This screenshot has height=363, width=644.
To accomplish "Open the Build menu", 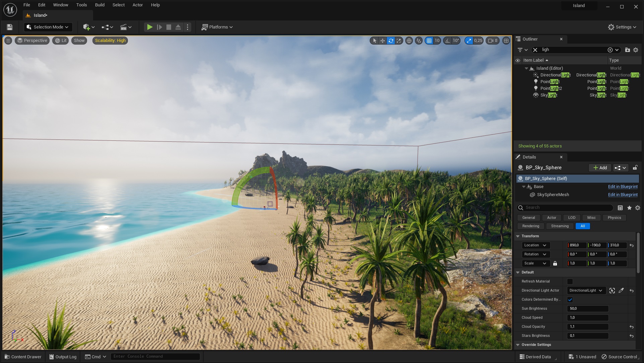I will pyautogui.click(x=99, y=5).
